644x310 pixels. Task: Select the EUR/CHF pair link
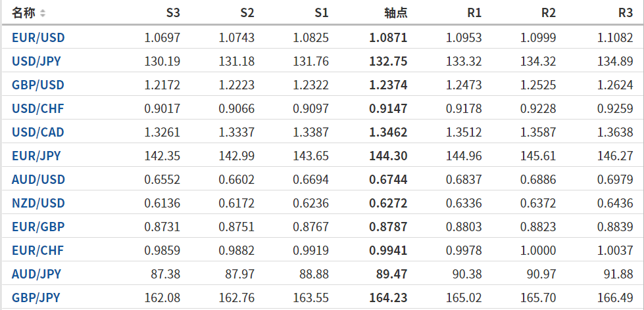point(37,250)
